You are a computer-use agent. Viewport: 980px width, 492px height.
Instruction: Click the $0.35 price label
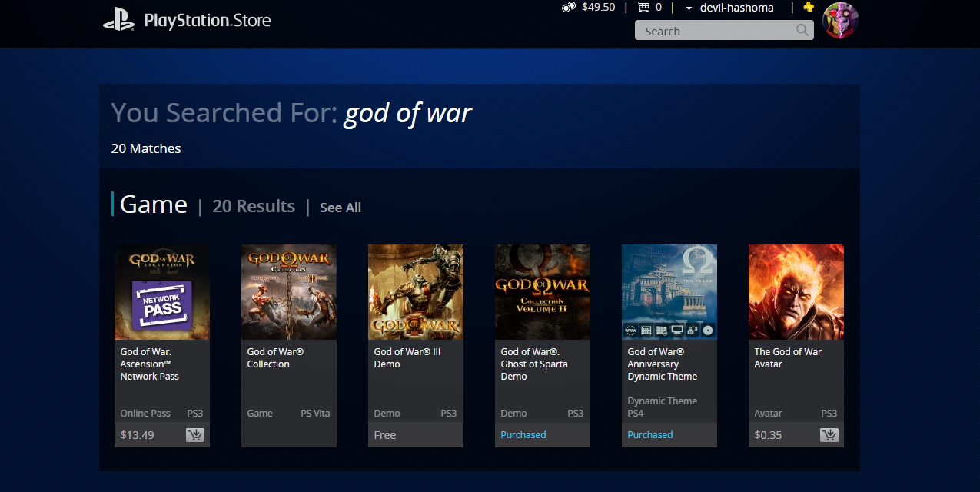[769, 435]
